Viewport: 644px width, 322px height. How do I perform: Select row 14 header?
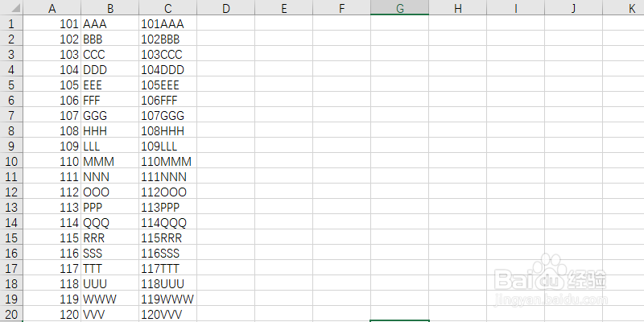pyautogui.click(x=11, y=222)
